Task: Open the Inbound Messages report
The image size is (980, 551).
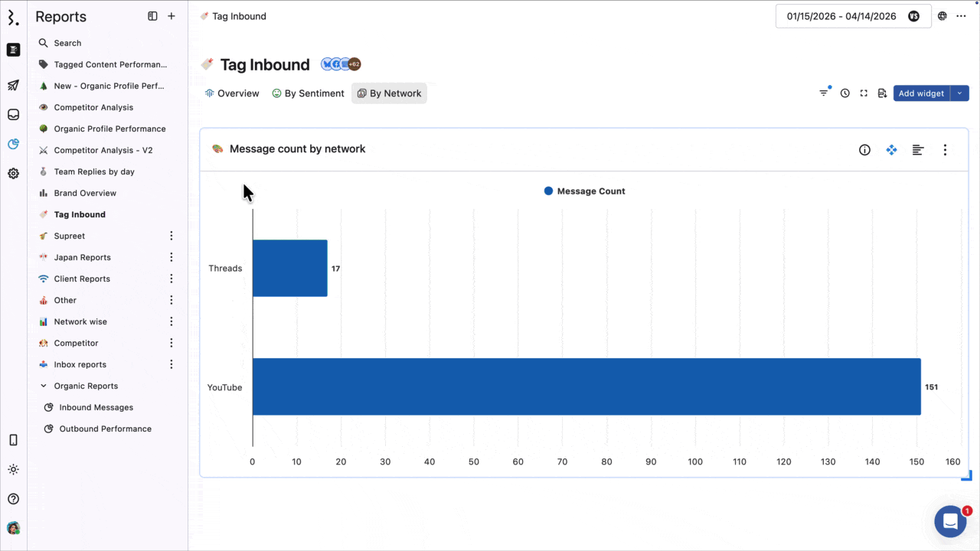Action: point(96,407)
